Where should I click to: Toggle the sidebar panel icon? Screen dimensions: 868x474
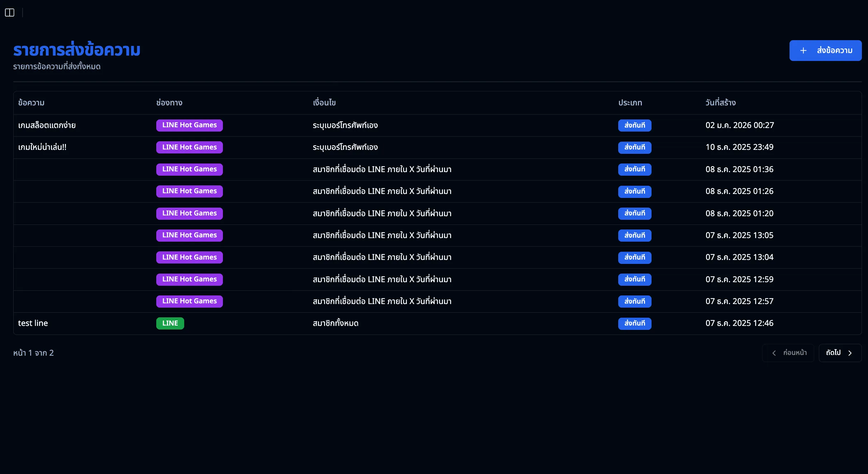[10, 13]
